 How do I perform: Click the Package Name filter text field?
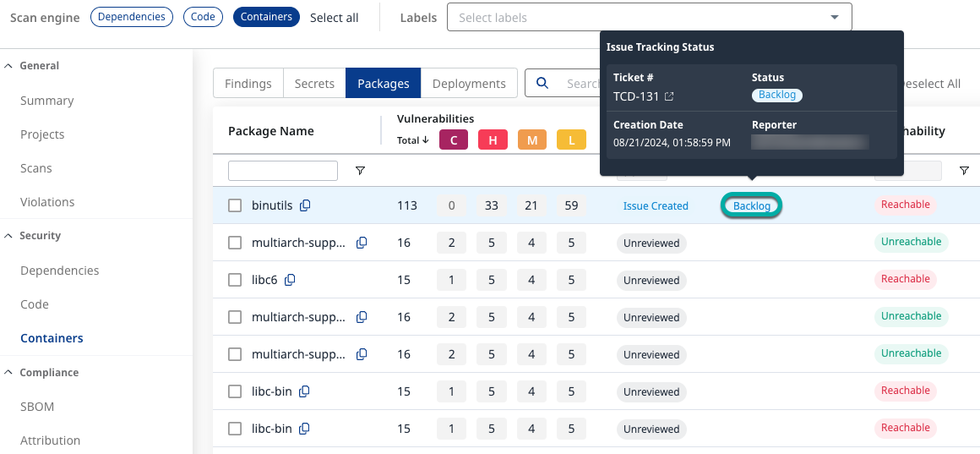(x=283, y=171)
